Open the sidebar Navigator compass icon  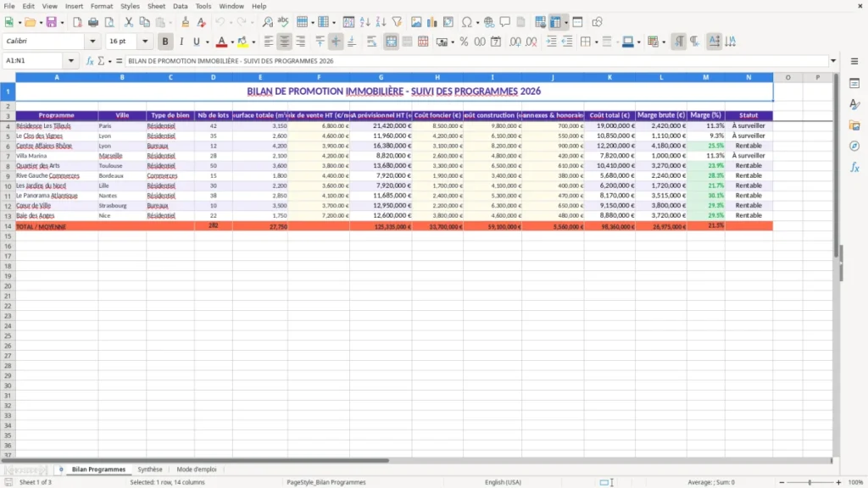tap(854, 146)
